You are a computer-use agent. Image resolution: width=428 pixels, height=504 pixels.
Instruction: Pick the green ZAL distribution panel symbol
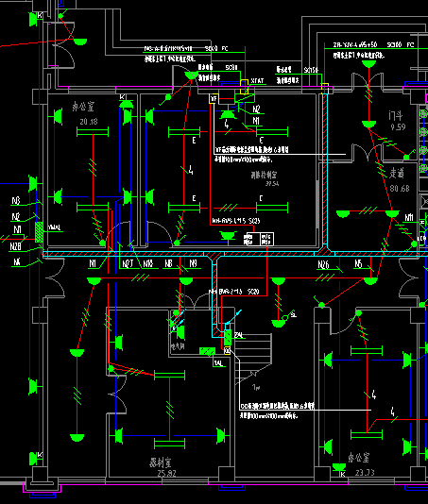[x=228, y=338]
